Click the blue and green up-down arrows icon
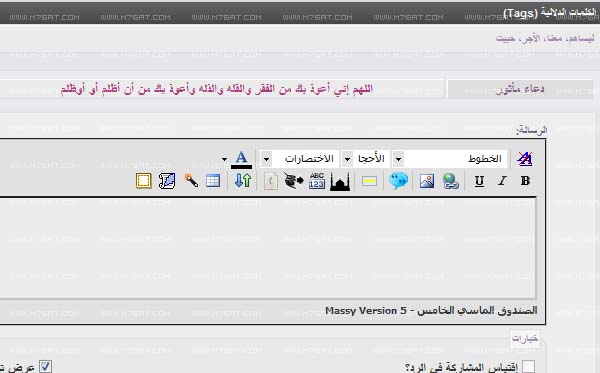Image resolution: width=600 pixels, height=373 pixels. coord(243,181)
